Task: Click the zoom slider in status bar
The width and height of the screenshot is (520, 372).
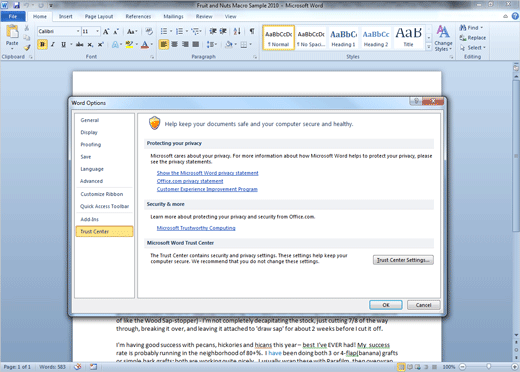Action: 489,367
